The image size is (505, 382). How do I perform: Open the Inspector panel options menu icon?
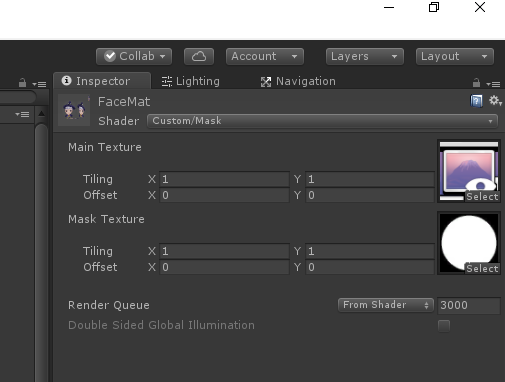493,84
